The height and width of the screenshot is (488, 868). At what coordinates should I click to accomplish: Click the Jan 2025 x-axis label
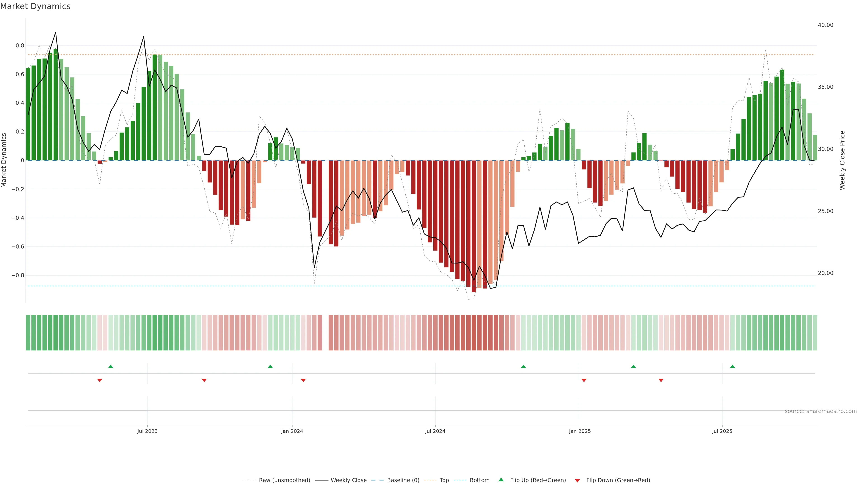click(580, 431)
